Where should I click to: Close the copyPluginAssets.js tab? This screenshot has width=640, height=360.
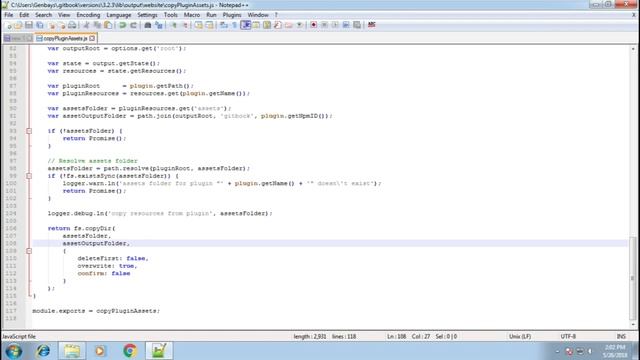pyautogui.click(x=92, y=38)
